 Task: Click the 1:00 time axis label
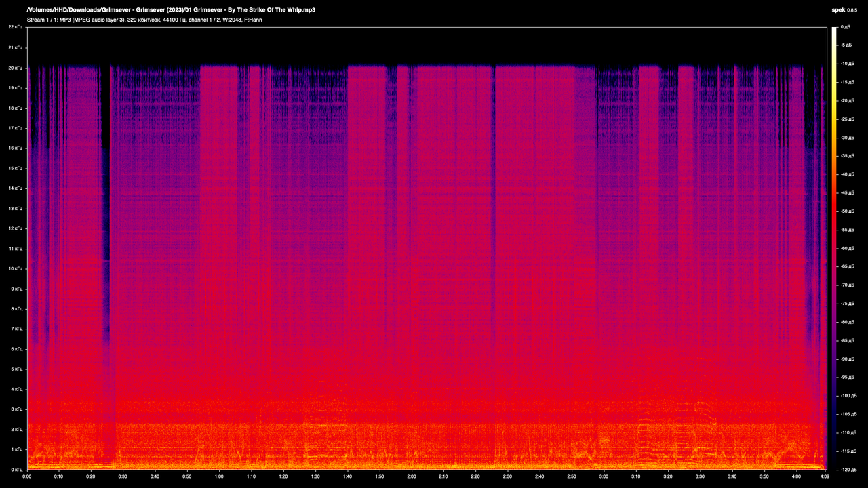(x=220, y=476)
